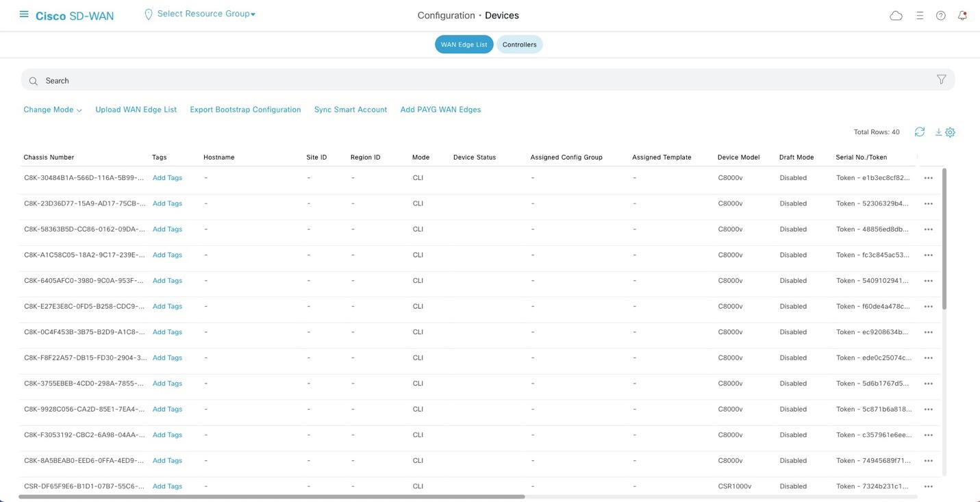The height and width of the screenshot is (502, 980).
Task: Click Add PAYG WAN Edges
Action: [440, 110]
